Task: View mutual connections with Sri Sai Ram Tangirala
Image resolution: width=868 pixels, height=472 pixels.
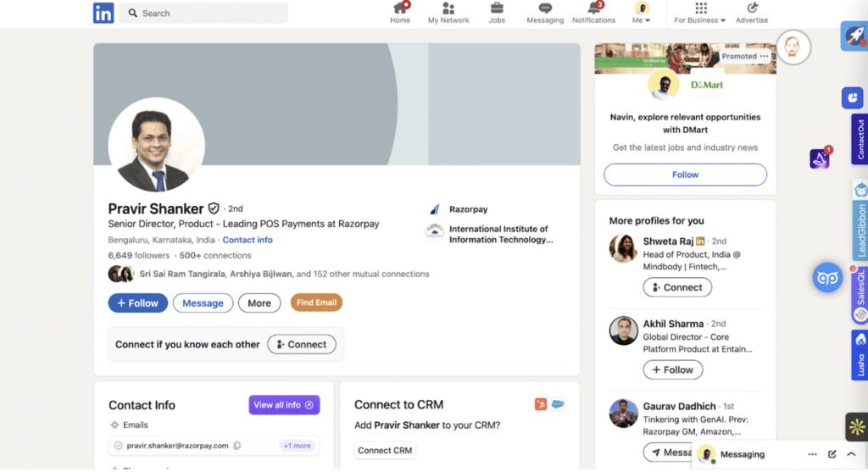Action: click(x=284, y=274)
